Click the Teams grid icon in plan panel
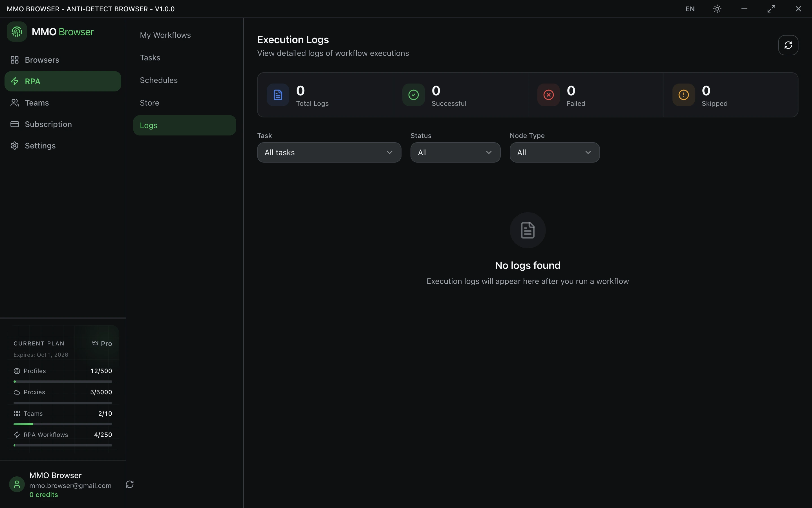 [x=17, y=413]
